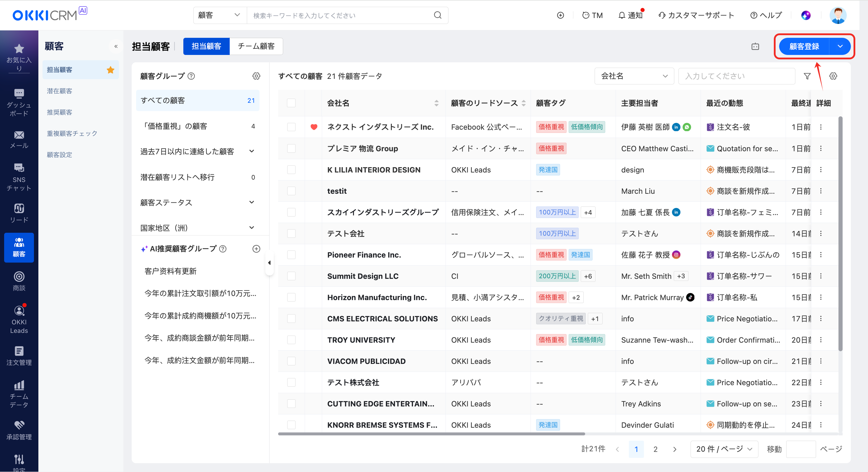Open the filter funnel icon

click(807, 76)
